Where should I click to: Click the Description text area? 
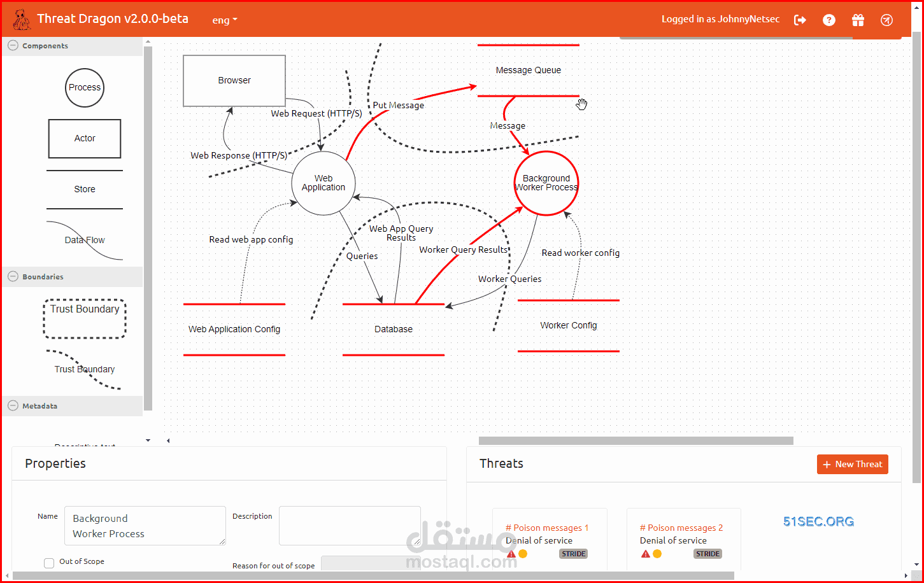click(x=350, y=526)
